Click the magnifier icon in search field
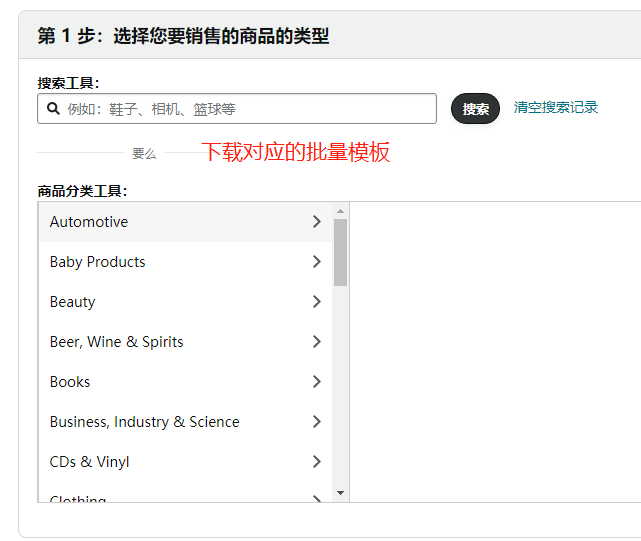641x541 pixels. 52,109
